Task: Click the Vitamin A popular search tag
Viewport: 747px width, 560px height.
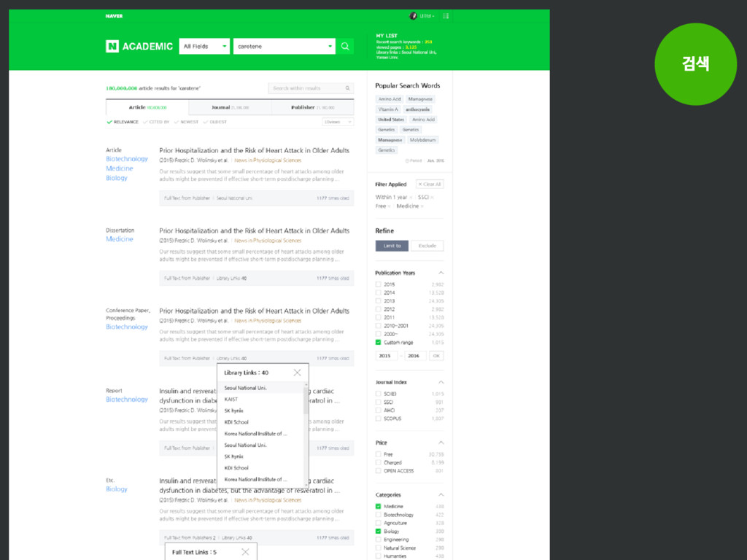Action: point(388,109)
